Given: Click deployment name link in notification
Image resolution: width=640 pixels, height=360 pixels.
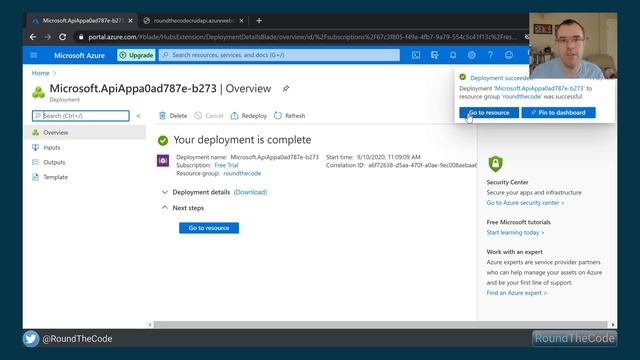Looking at the screenshot, I should 539,89.
